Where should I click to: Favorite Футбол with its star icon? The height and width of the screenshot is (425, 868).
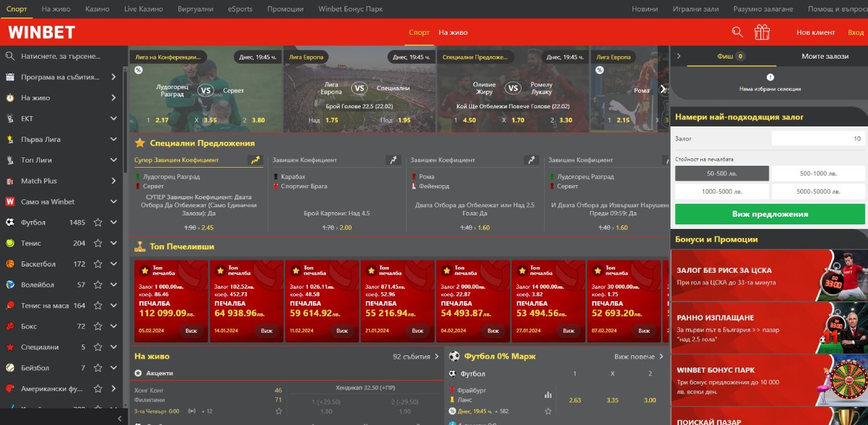(98, 222)
